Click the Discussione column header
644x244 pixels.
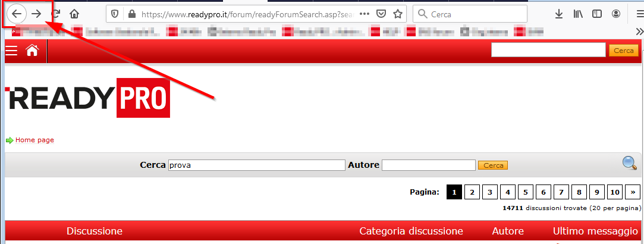pos(95,232)
